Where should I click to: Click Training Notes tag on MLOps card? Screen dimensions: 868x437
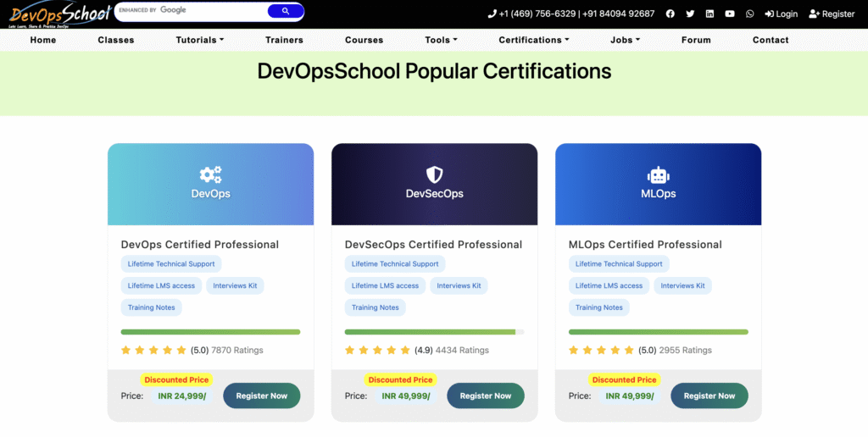[599, 307]
